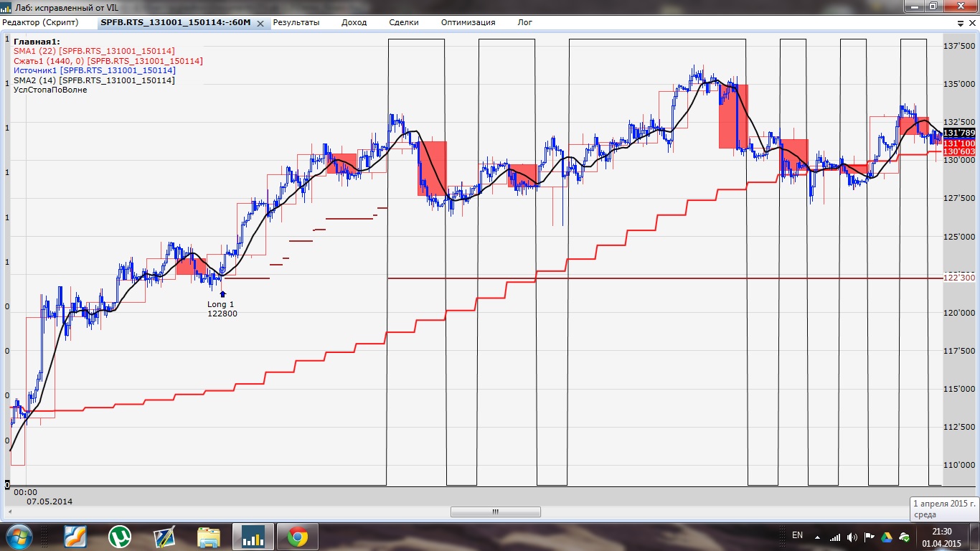Select УслСтопаПоВолне legend entry

(50, 90)
